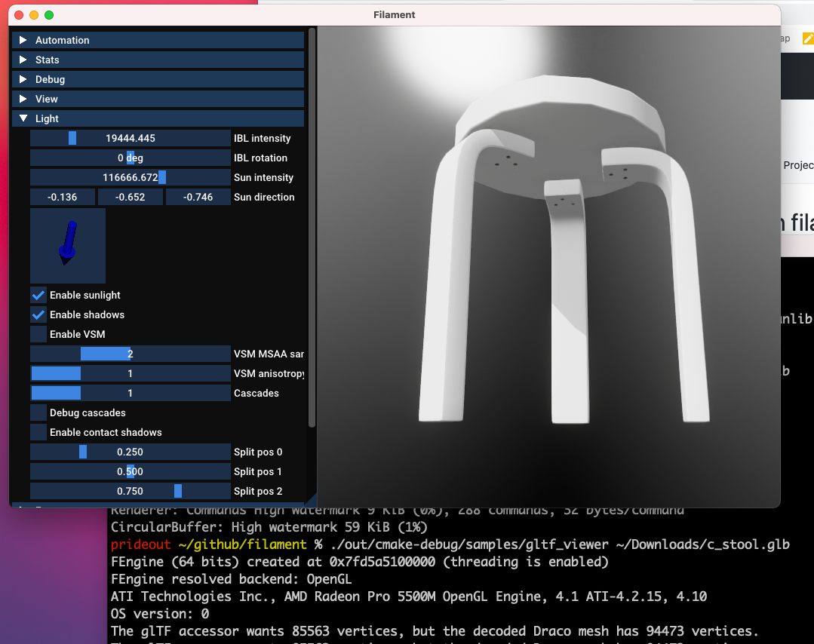Viewport: 814px width, 644px height.
Task: Adjust the Split pos 0 slider
Action: click(x=131, y=452)
